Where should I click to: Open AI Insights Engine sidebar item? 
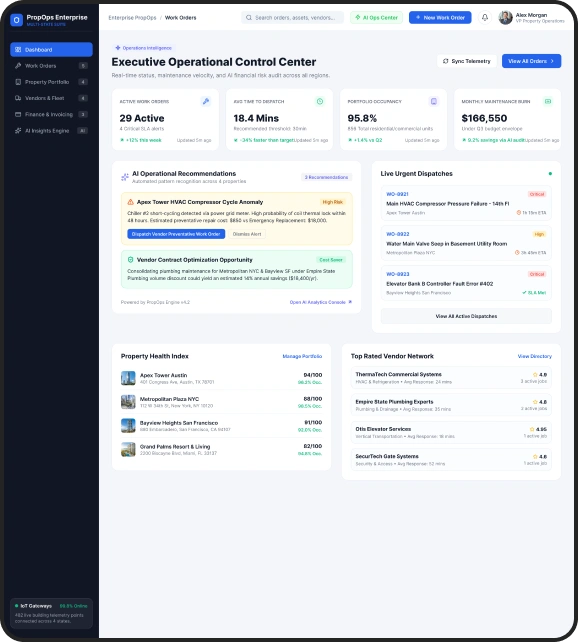[51, 131]
